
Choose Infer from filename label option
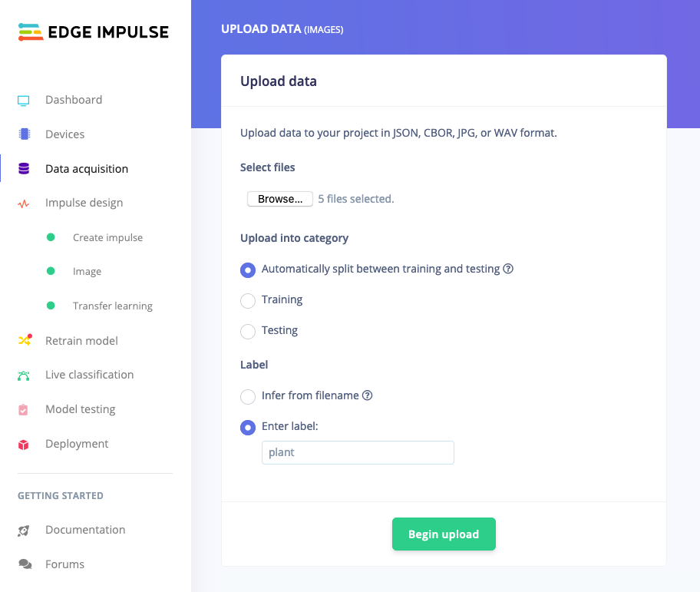point(248,396)
